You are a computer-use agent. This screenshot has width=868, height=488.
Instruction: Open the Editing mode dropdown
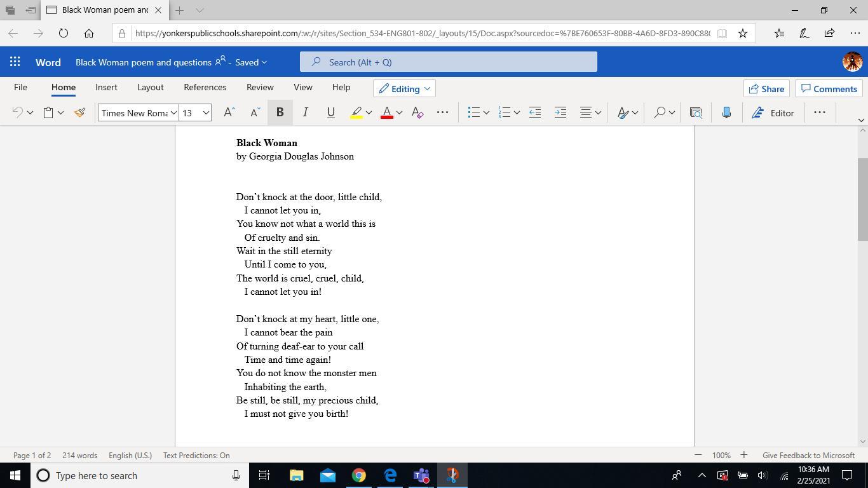pos(404,88)
